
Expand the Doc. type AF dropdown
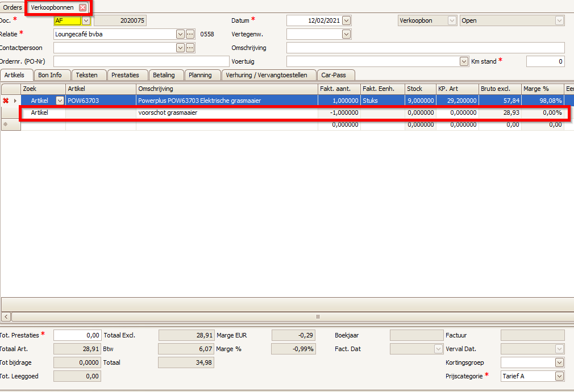86,21
